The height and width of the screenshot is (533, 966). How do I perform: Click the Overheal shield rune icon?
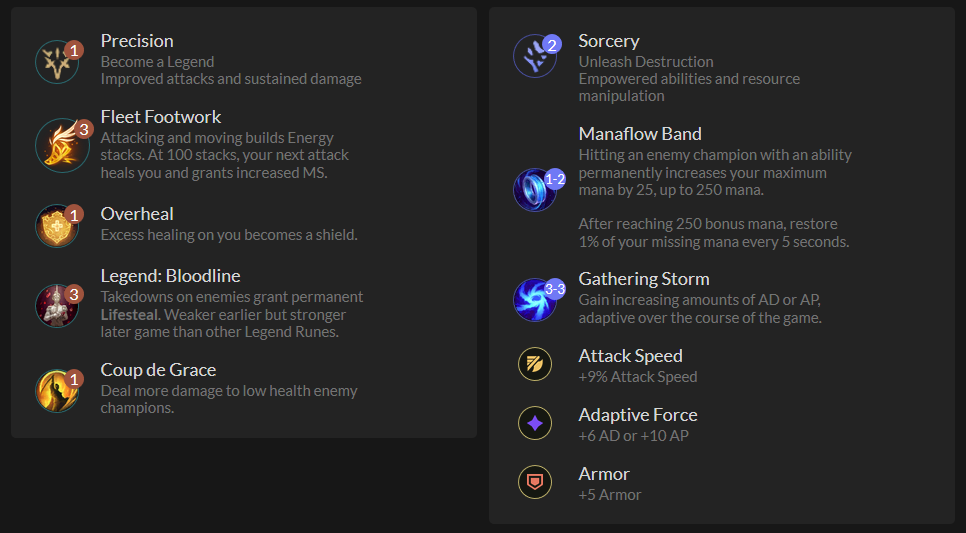[x=56, y=226]
